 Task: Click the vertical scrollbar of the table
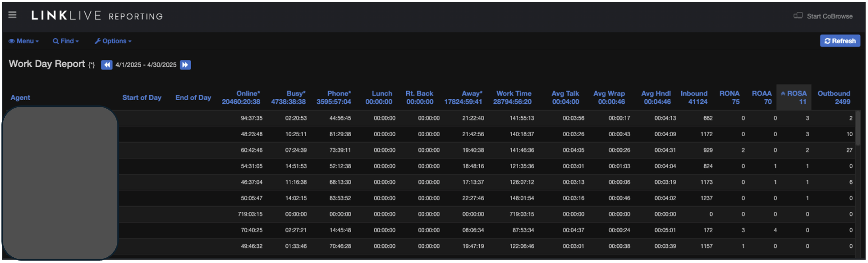click(858, 128)
